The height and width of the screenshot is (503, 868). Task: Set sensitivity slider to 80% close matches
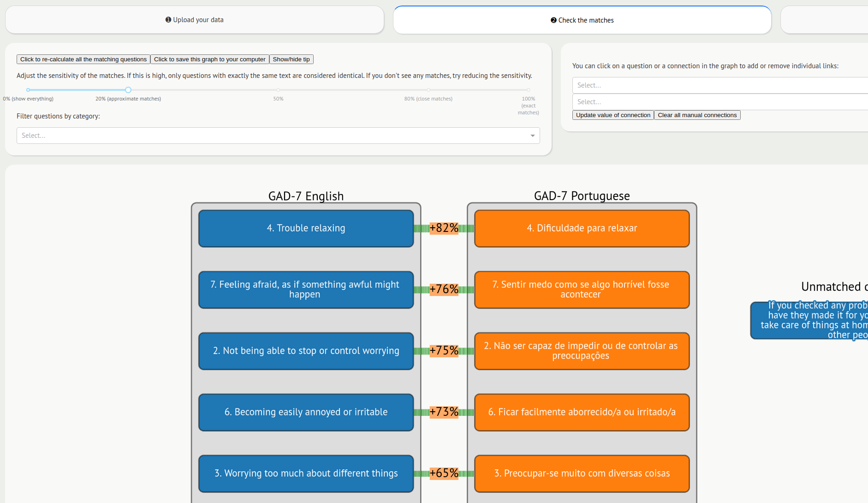click(x=428, y=90)
